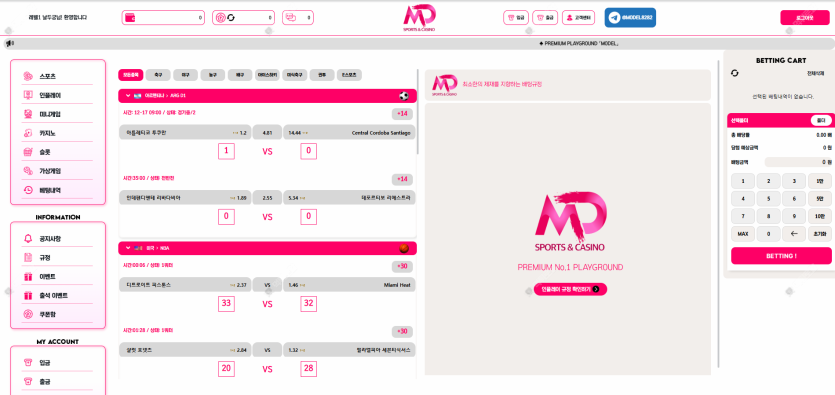Screen dimensions: 835x395
Task: Click the 인플레이 규정 확인하기 button
Action: (570, 289)
